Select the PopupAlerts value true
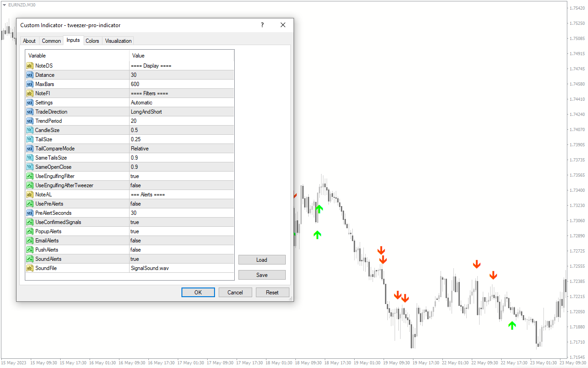 point(135,231)
